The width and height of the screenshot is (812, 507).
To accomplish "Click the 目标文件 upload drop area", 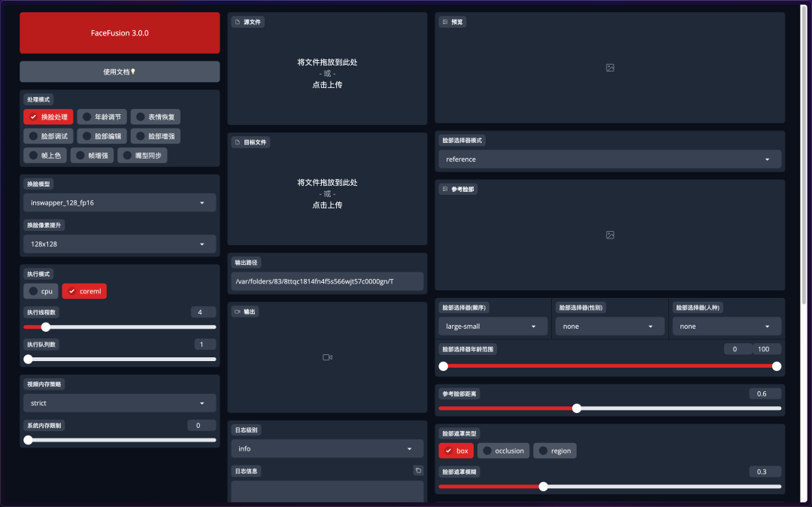I will (327, 194).
